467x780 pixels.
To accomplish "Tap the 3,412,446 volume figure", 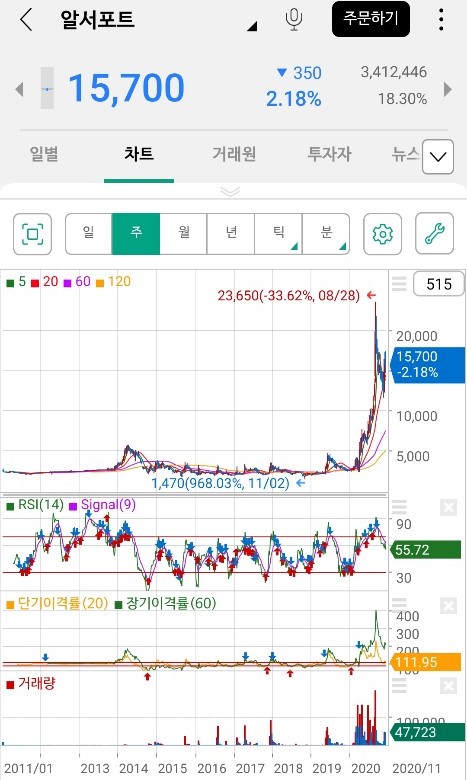I will pos(393,72).
